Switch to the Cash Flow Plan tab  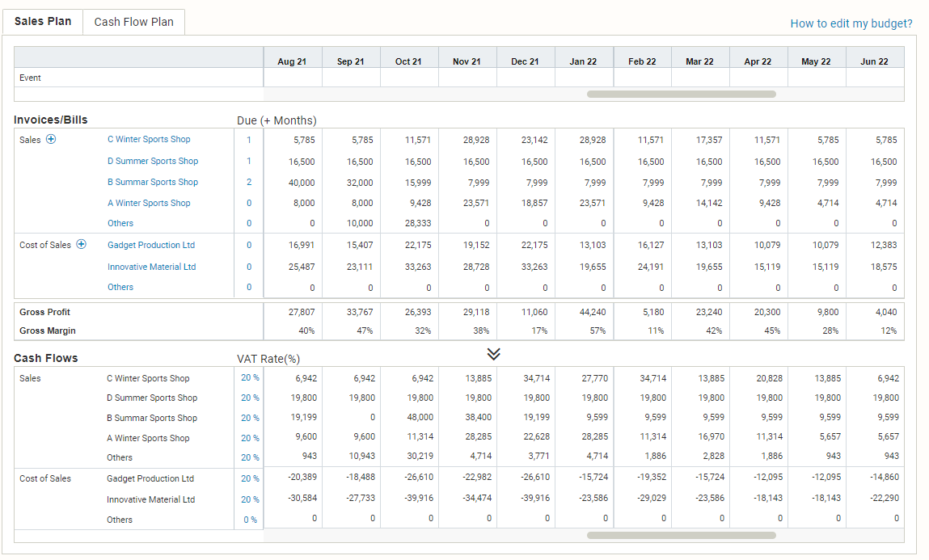point(134,22)
